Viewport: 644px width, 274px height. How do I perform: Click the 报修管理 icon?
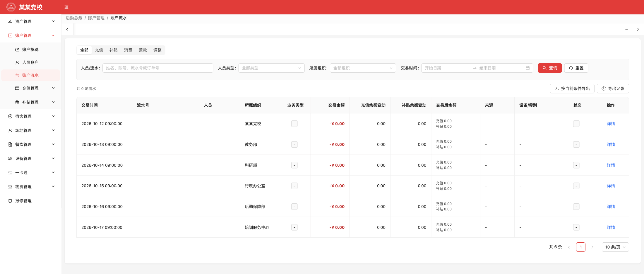pos(10,201)
